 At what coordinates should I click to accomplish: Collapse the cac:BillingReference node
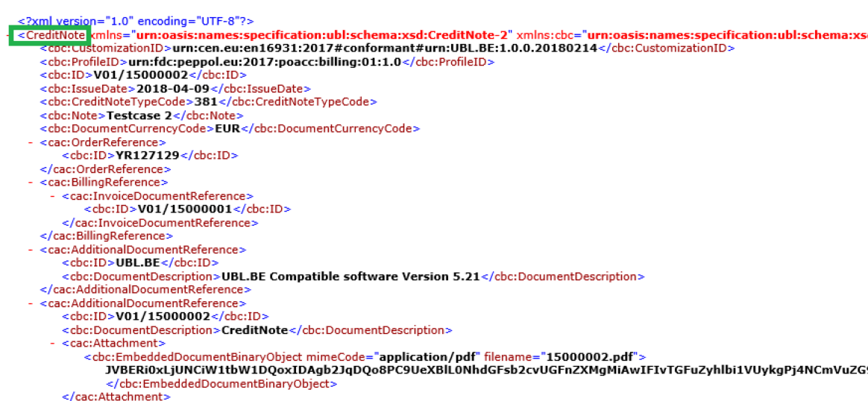pos(31,183)
